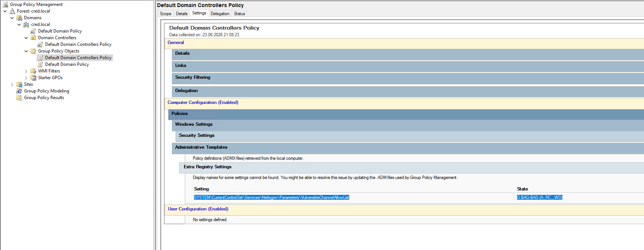Collapse the Policies report section
Viewport: 644px width, 250px height.
pos(406,114)
